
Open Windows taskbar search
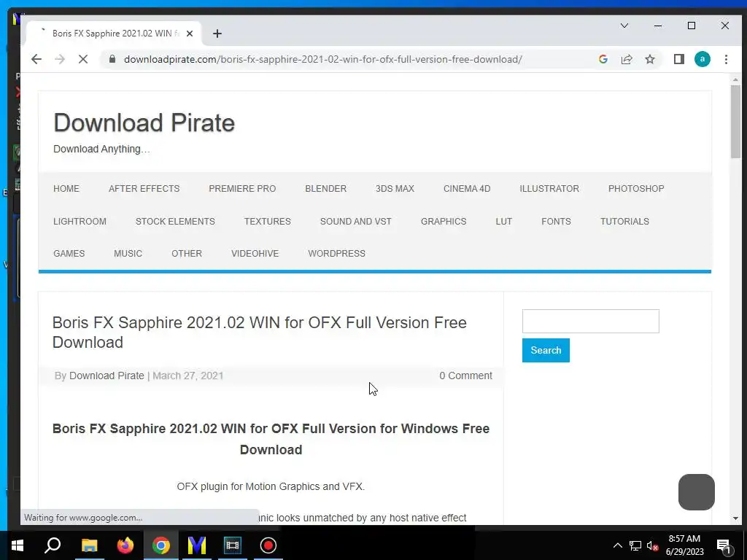click(x=53, y=545)
